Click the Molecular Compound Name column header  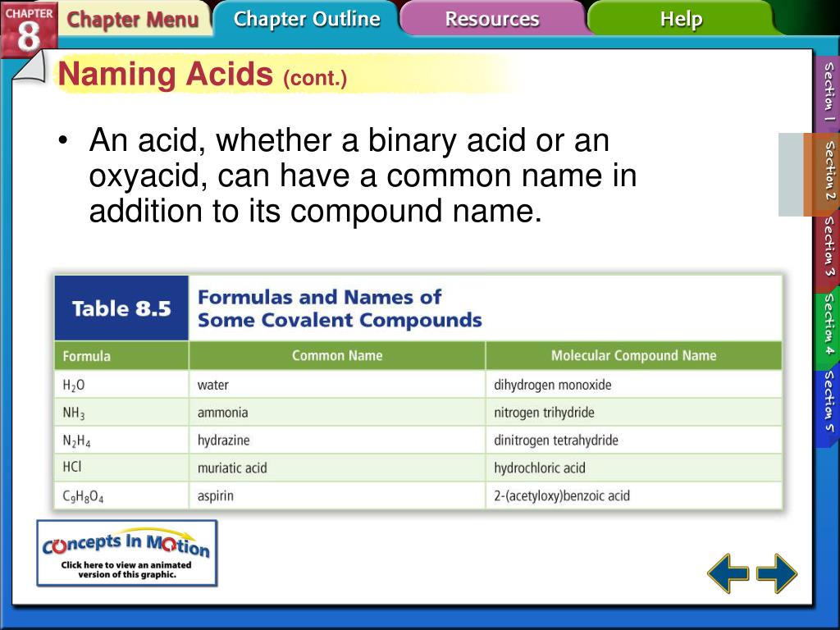[x=634, y=356]
